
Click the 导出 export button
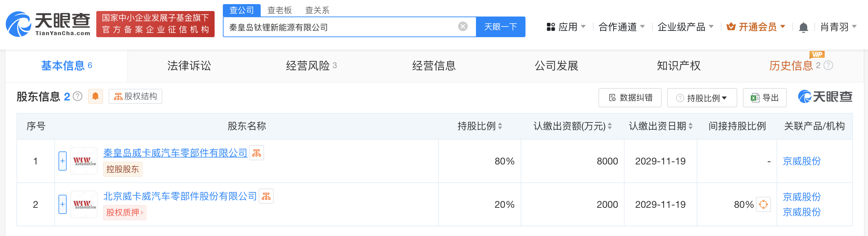pos(765,98)
